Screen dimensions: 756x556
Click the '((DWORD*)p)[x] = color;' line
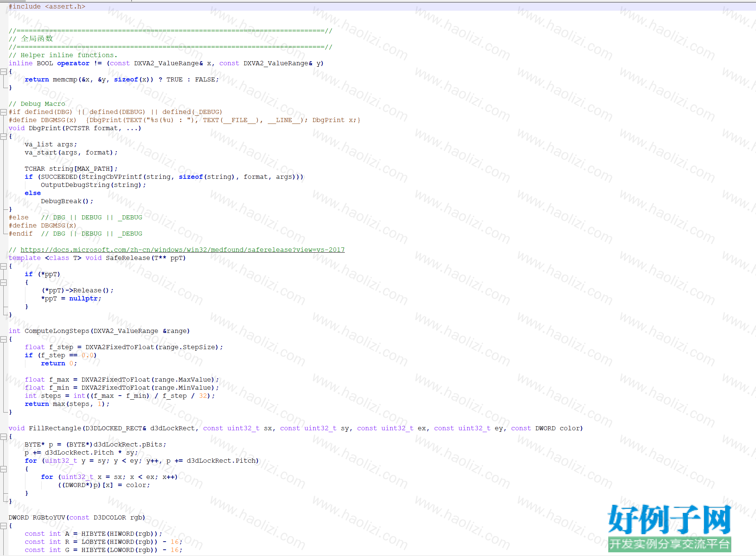point(104,485)
